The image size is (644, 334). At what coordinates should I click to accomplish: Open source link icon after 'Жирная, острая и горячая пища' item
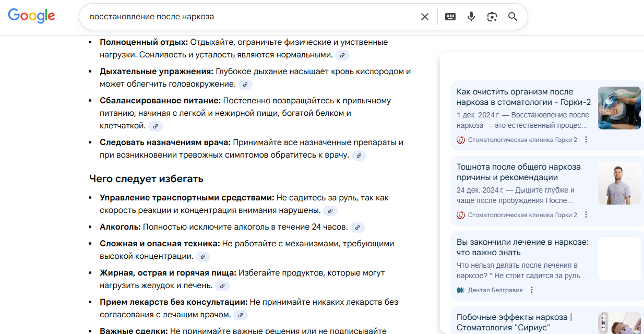click(222, 285)
